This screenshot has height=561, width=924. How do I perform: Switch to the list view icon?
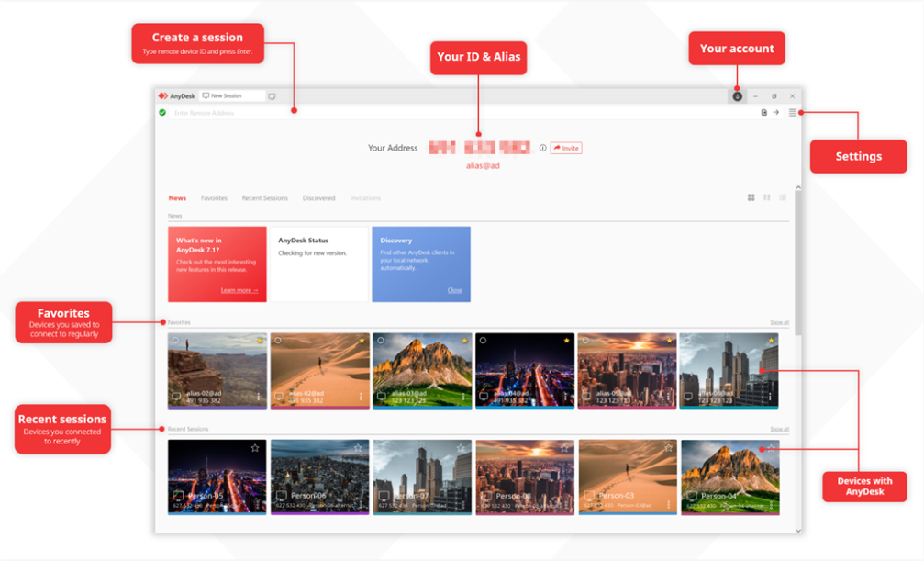click(783, 197)
